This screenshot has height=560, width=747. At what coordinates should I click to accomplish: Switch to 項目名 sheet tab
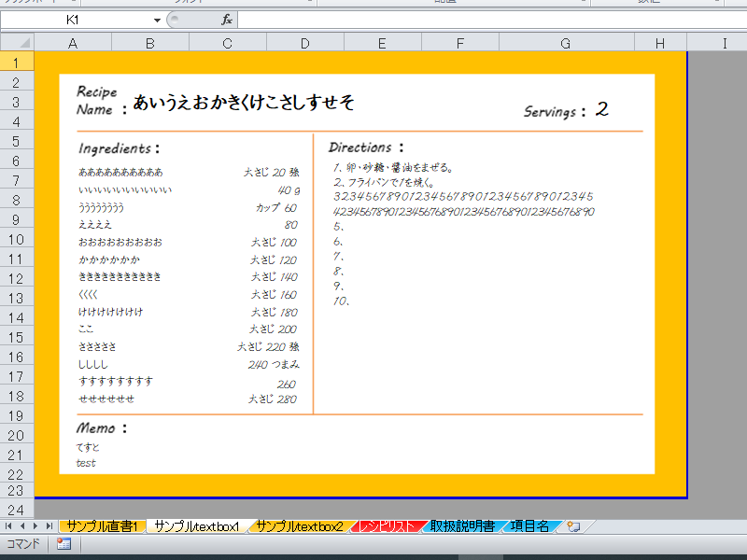(529, 526)
